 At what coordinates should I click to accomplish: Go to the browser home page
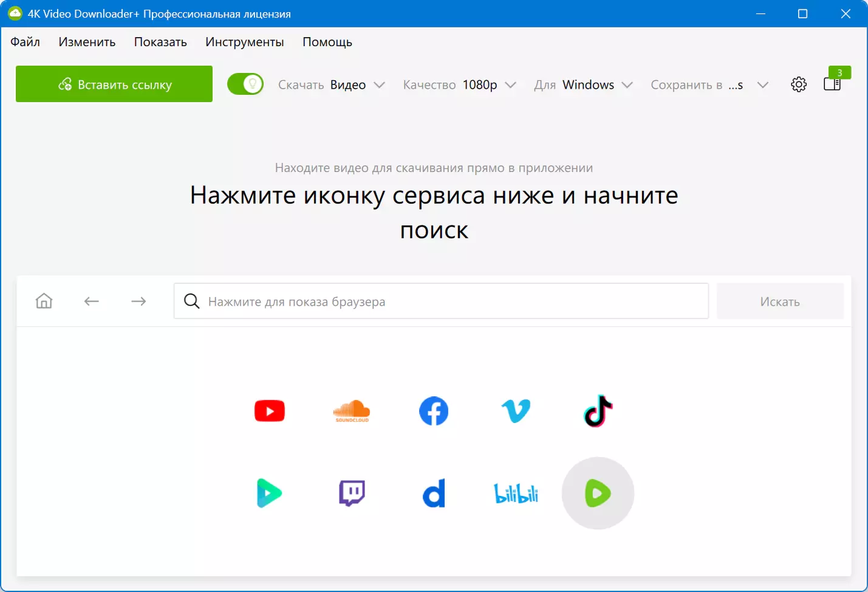click(44, 301)
